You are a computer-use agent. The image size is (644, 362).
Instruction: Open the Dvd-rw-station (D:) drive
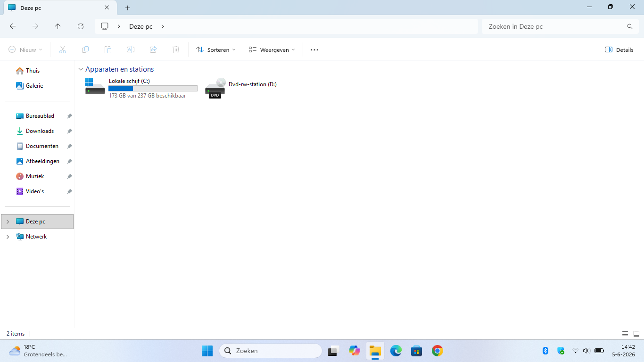[x=241, y=88]
